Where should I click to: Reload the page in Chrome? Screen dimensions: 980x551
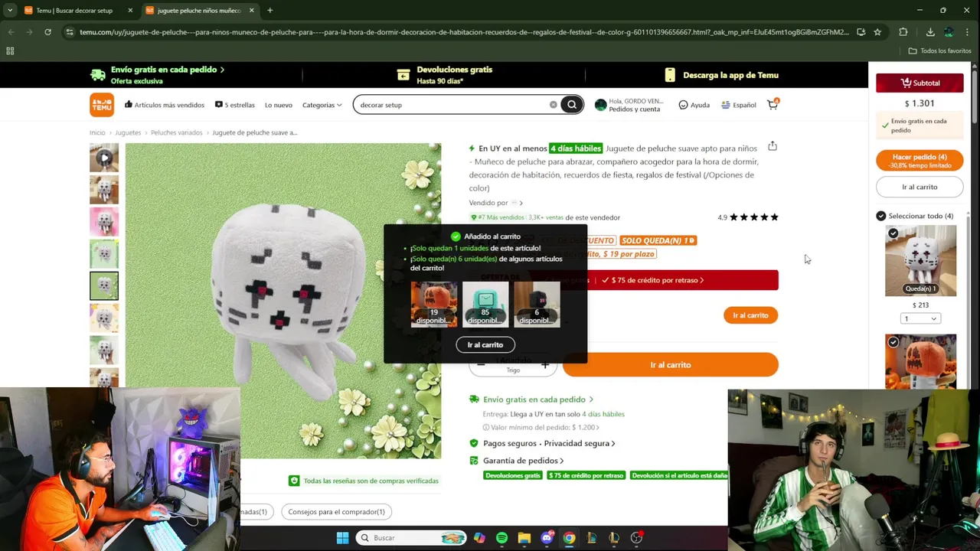[x=47, y=32]
